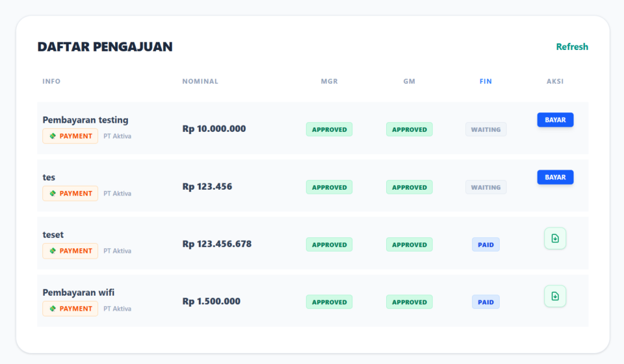The image size is (624, 364).
Task: Click PAYMENT badge icon in tes row
Action: 53,193
